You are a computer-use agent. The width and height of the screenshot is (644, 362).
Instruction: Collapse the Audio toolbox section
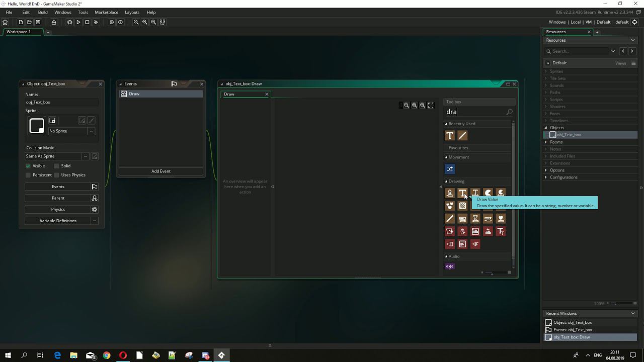pyautogui.click(x=446, y=256)
